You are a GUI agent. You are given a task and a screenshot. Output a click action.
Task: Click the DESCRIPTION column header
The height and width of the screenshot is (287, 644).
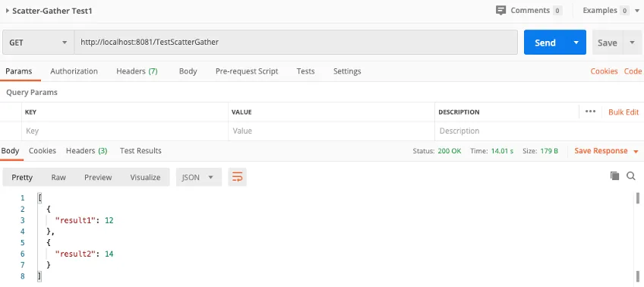[459, 112]
